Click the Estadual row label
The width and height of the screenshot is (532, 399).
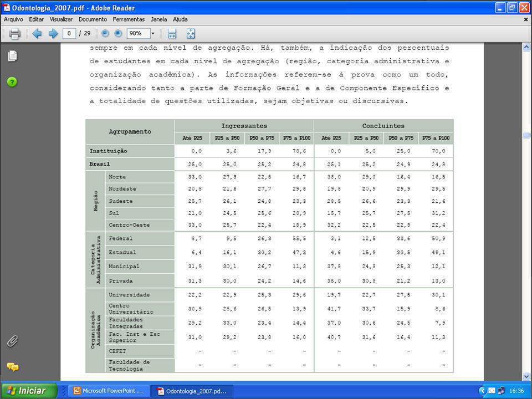[x=122, y=252]
